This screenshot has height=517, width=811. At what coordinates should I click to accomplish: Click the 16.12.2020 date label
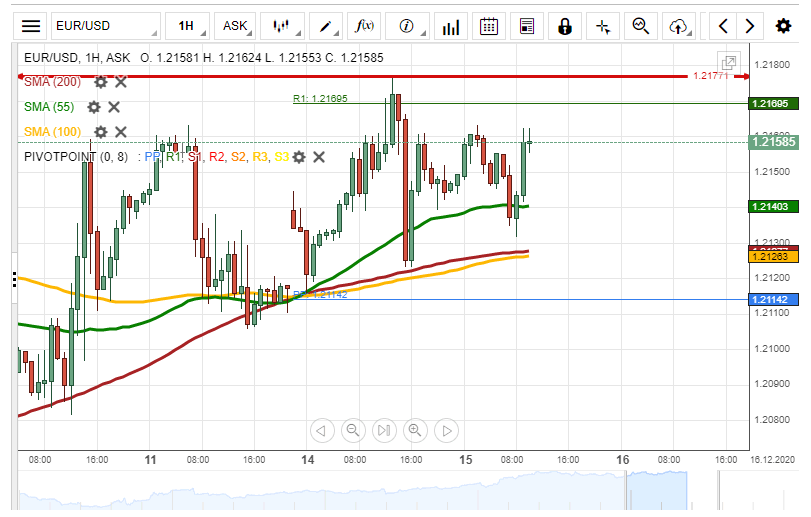772,460
